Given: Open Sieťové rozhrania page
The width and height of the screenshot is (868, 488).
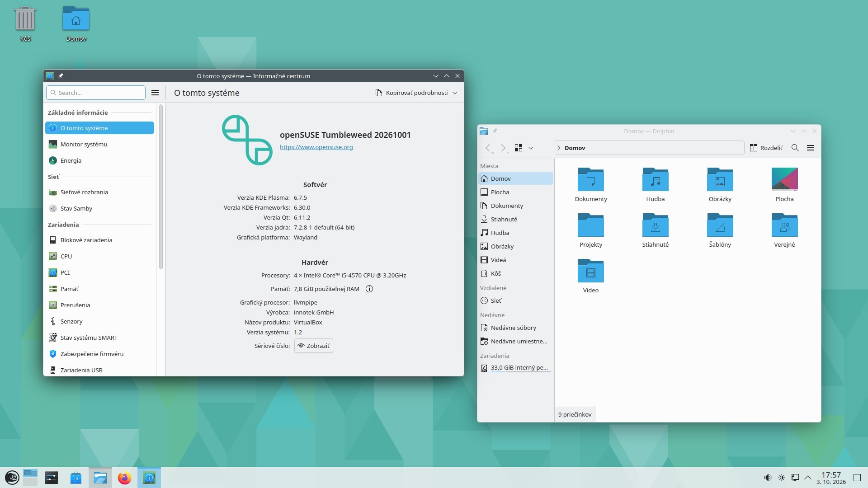Looking at the screenshot, I should [99, 192].
